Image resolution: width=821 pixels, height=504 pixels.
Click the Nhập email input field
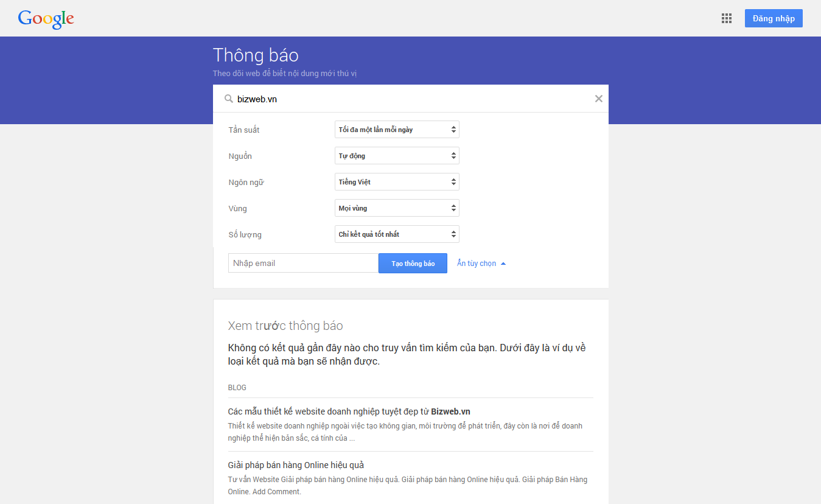(x=303, y=263)
